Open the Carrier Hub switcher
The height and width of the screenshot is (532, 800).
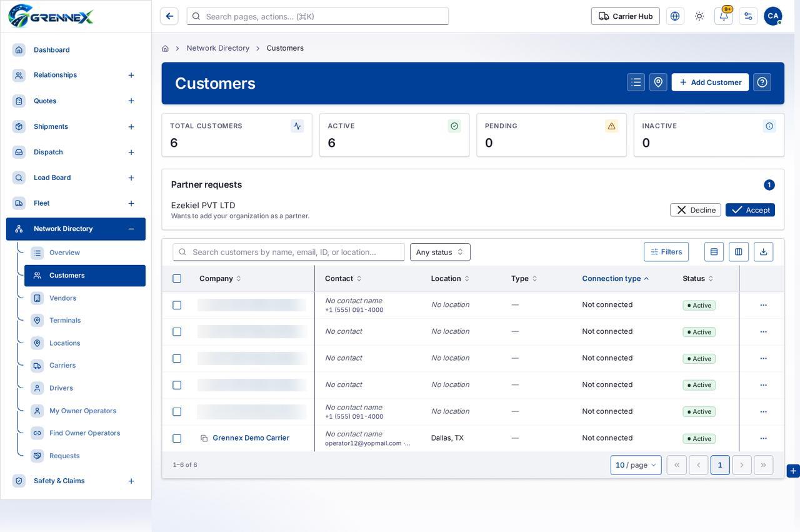626,16
